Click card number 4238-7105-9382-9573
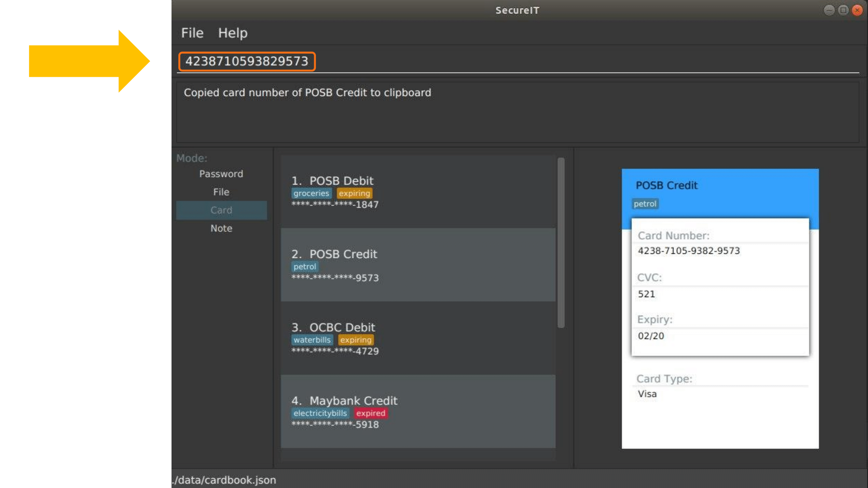This screenshot has width=868, height=488. pyautogui.click(x=689, y=251)
